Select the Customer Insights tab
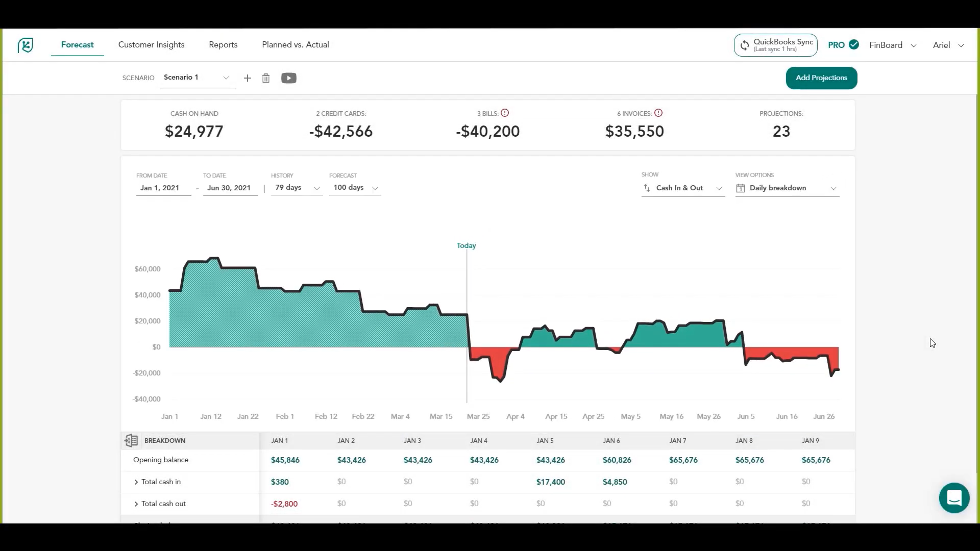The height and width of the screenshot is (551, 980). pos(151,44)
